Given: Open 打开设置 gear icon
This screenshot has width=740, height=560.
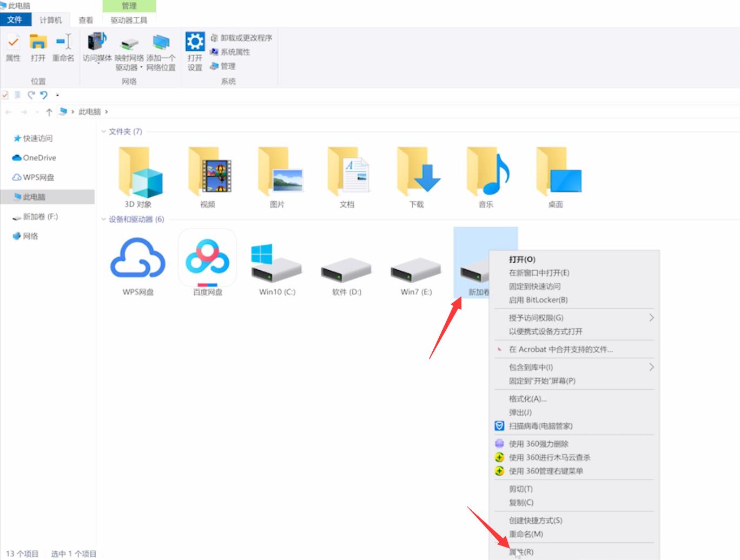Looking at the screenshot, I should point(195,52).
